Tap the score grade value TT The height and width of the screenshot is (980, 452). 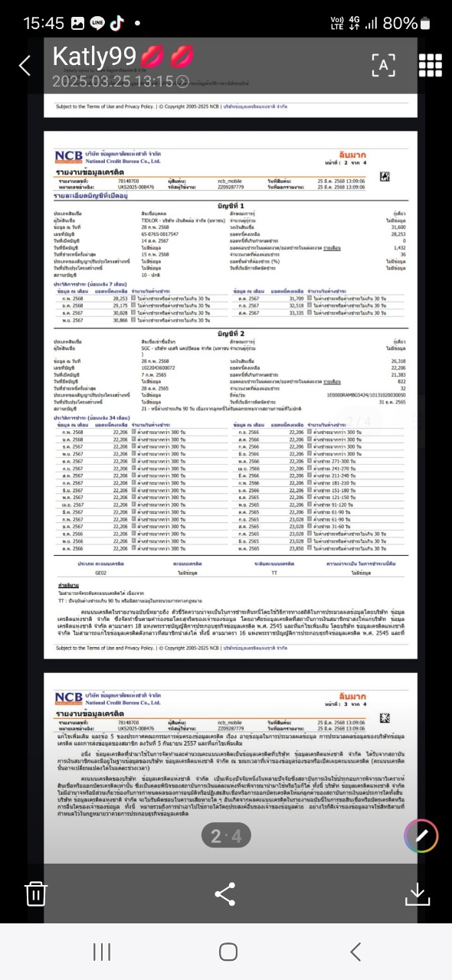pyautogui.click(x=274, y=573)
